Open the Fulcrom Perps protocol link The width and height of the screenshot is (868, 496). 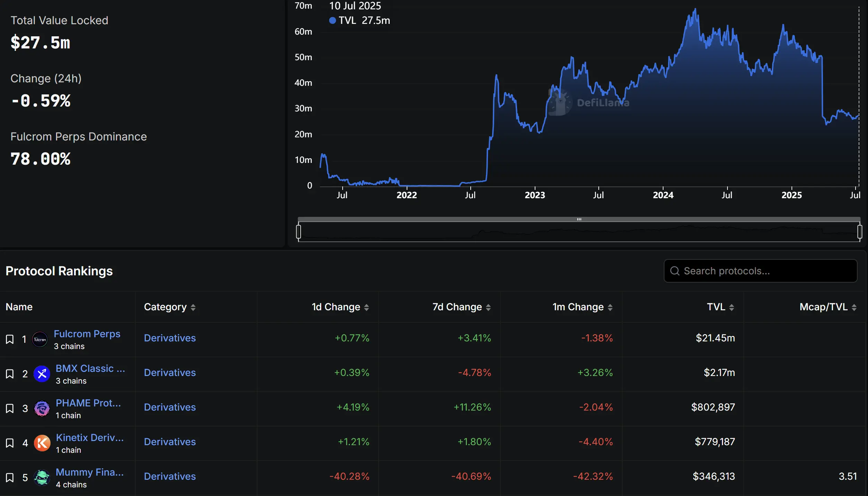tap(87, 334)
